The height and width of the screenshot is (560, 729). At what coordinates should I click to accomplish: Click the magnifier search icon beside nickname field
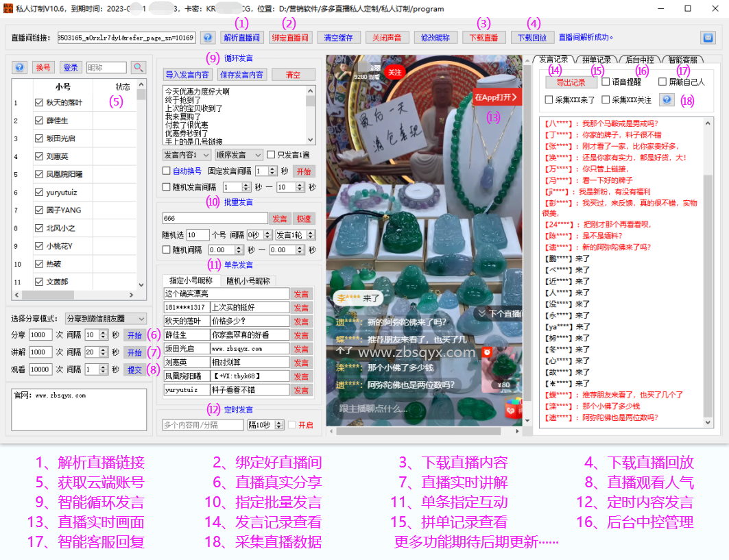coord(139,67)
